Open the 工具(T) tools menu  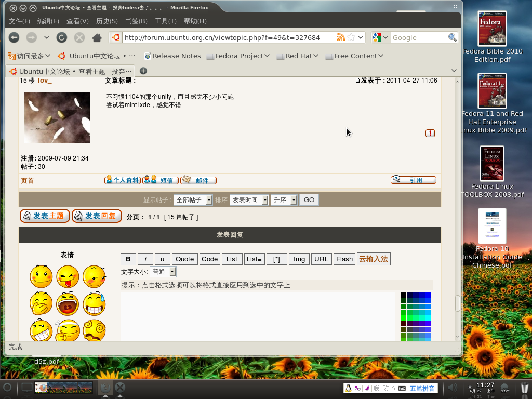coord(166,21)
